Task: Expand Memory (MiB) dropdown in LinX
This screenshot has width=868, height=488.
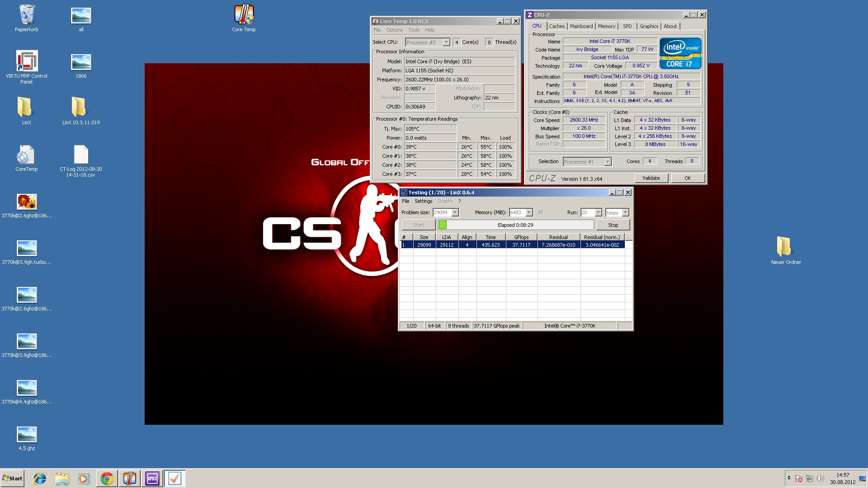Action: 529,213
